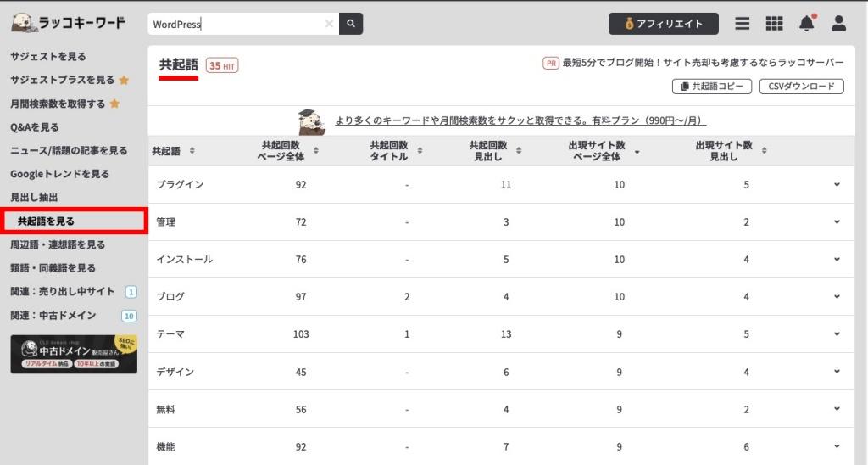Expand the インストール row chevron
The height and width of the screenshot is (465, 868).
[837, 259]
